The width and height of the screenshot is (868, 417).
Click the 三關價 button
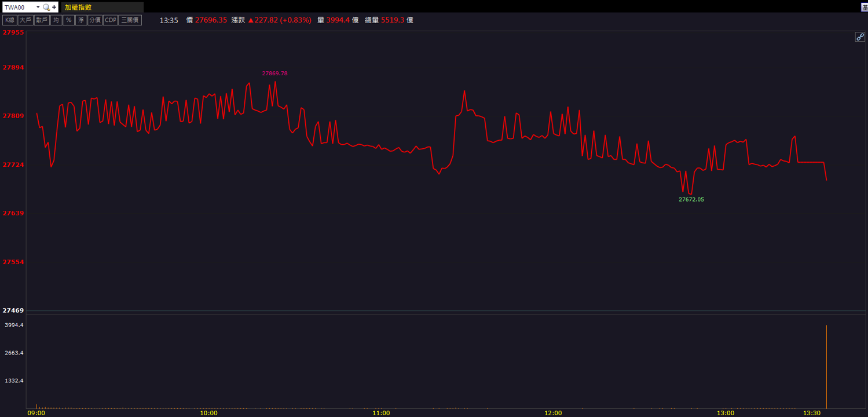[x=130, y=20]
